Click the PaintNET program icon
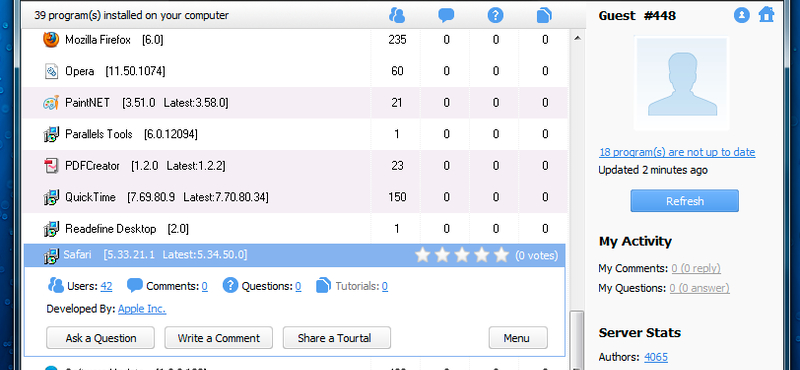The width and height of the screenshot is (800, 370). click(x=51, y=103)
